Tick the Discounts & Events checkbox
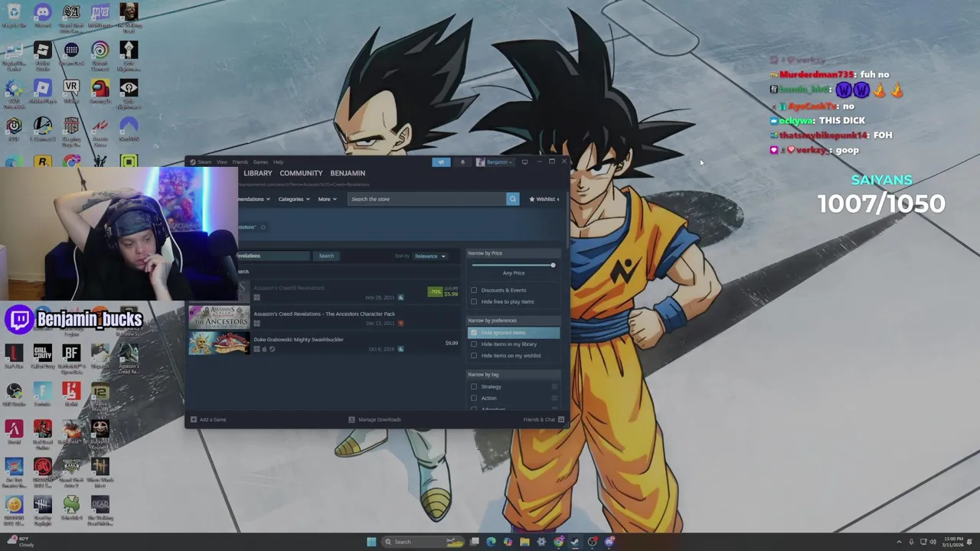Viewport: 980px width, 551px height. click(x=474, y=290)
